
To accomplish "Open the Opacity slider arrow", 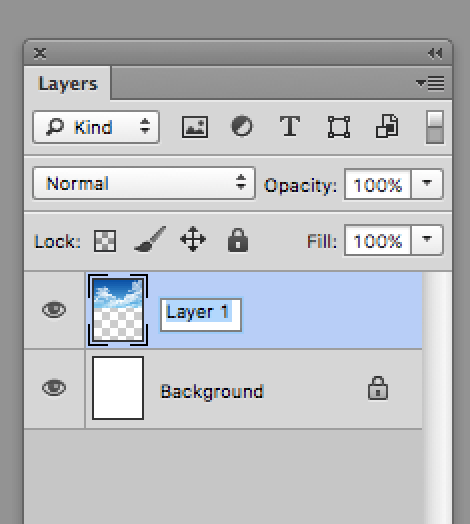I will (x=427, y=184).
